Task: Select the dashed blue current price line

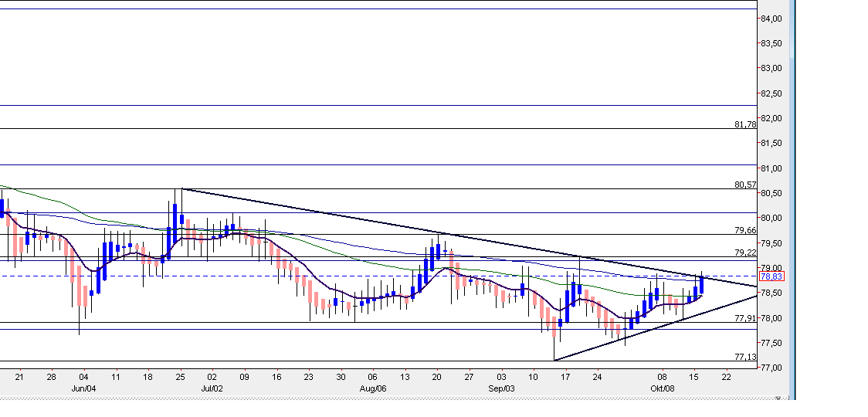Action: point(378,276)
